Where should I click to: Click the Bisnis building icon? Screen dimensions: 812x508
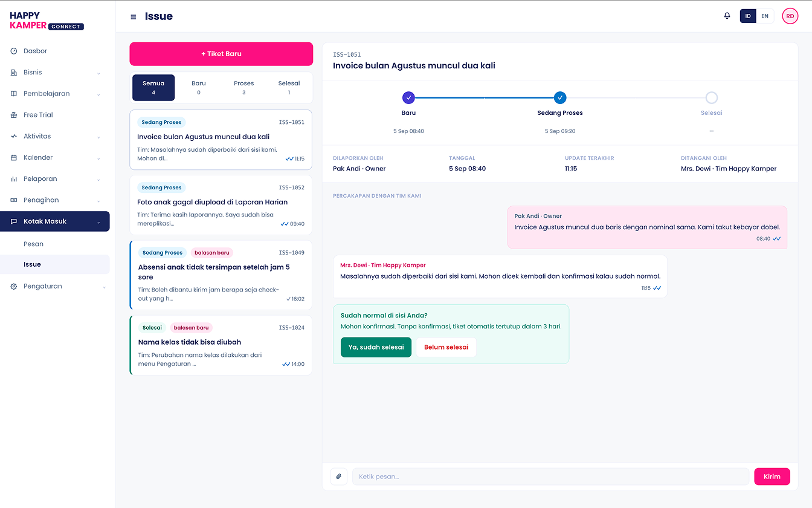[14, 73]
